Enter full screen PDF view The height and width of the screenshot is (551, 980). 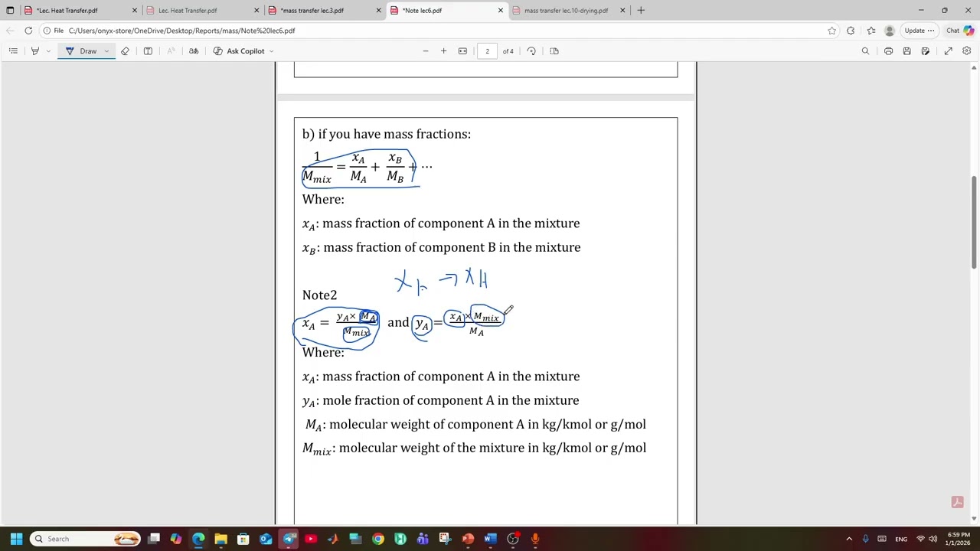point(948,51)
